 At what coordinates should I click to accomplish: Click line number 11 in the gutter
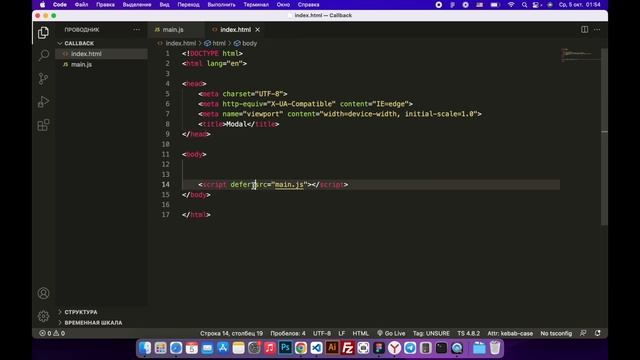(165, 154)
